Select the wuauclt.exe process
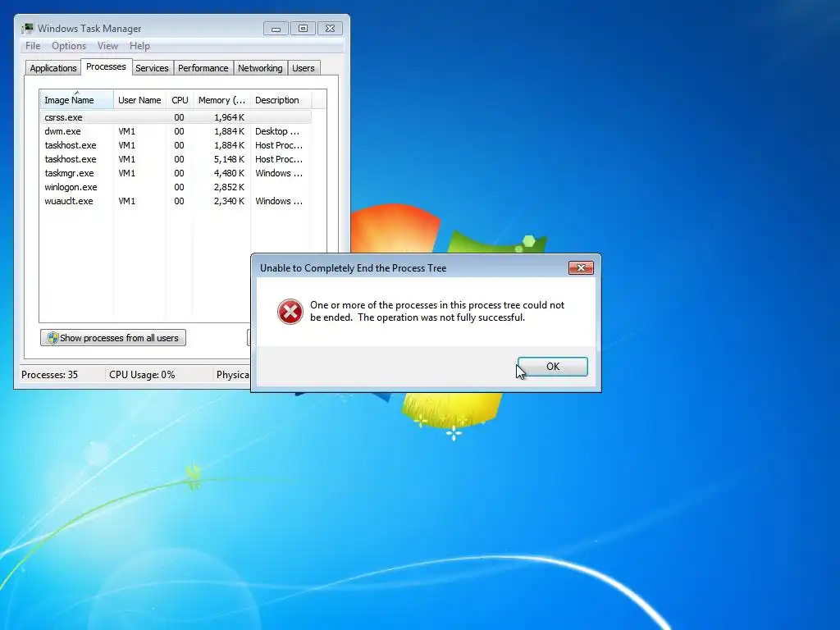The height and width of the screenshot is (630, 840). point(176,201)
